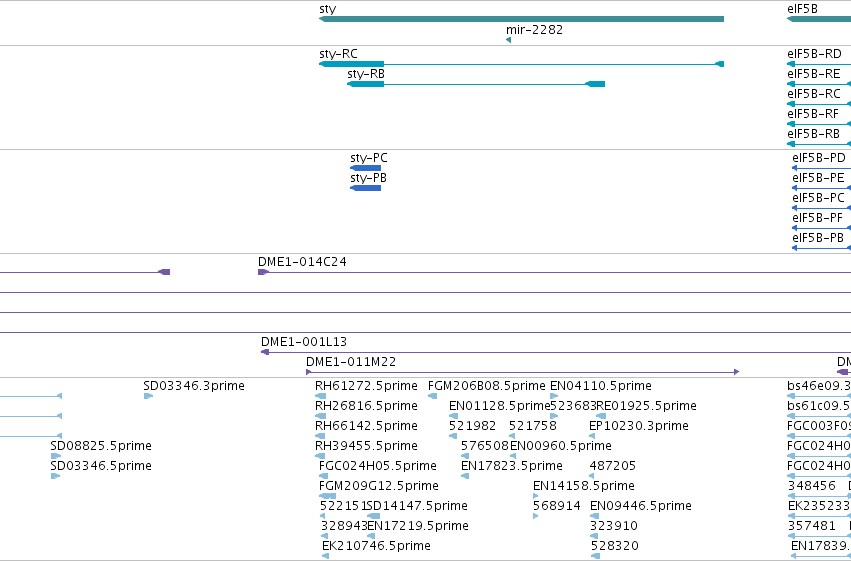Click the 348456 feature label
851x561 pixels.
[x=812, y=486]
